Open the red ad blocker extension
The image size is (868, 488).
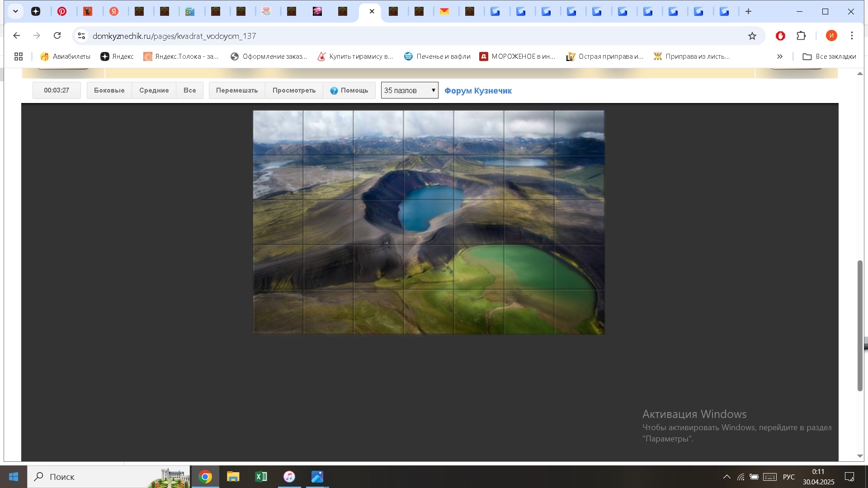(x=780, y=36)
